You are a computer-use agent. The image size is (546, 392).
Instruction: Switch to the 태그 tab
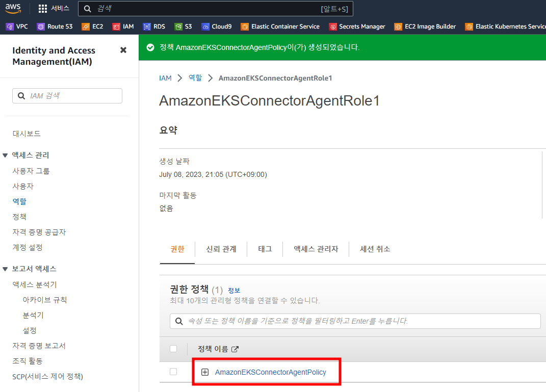tap(265, 249)
